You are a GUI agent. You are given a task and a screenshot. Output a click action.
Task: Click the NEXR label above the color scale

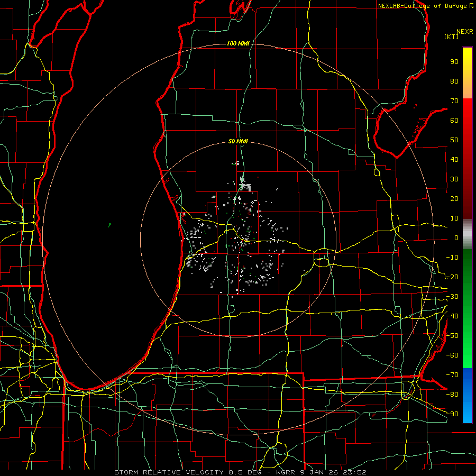coord(465,32)
